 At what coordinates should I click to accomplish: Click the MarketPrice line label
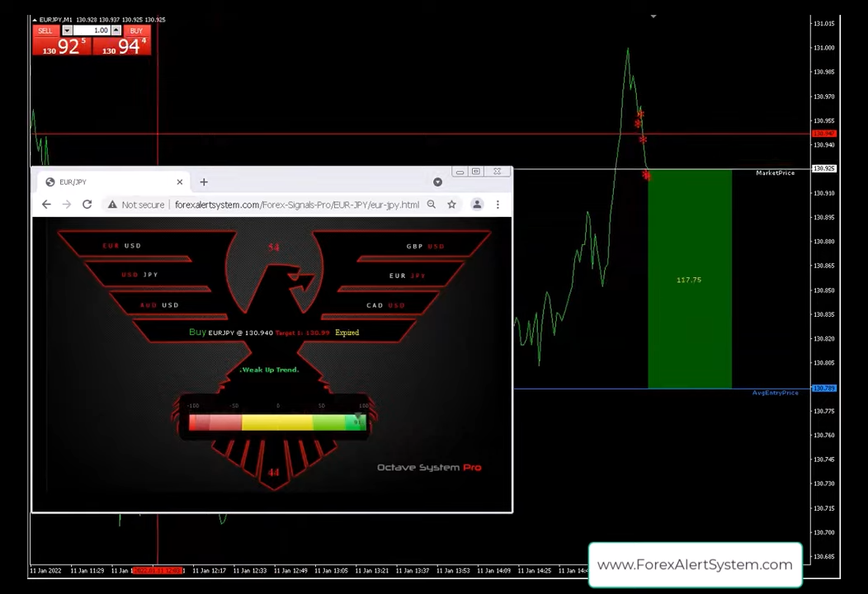tap(775, 173)
